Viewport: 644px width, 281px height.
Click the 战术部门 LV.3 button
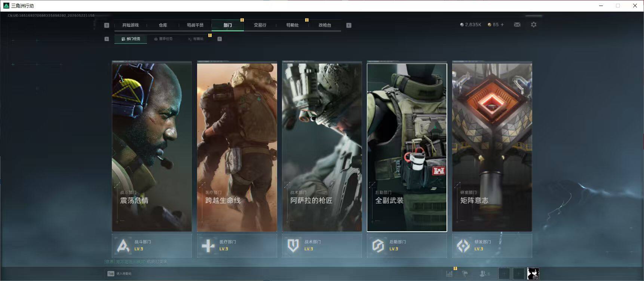click(x=322, y=246)
